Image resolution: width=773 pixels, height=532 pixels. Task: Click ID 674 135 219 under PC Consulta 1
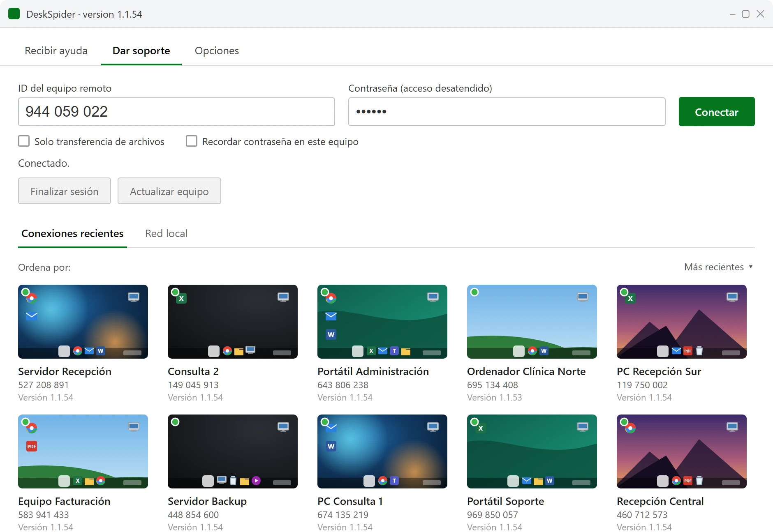343,515
